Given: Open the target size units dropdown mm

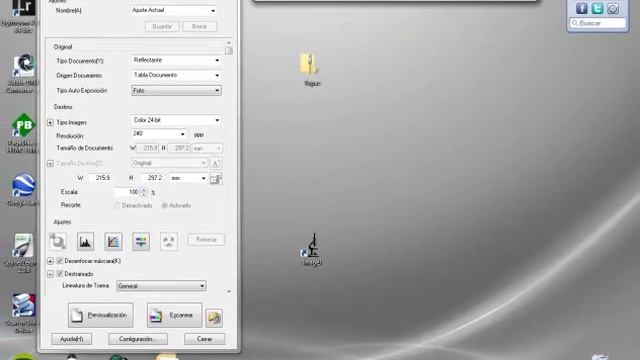Looking at the screenshot, I should pos(189,178).
